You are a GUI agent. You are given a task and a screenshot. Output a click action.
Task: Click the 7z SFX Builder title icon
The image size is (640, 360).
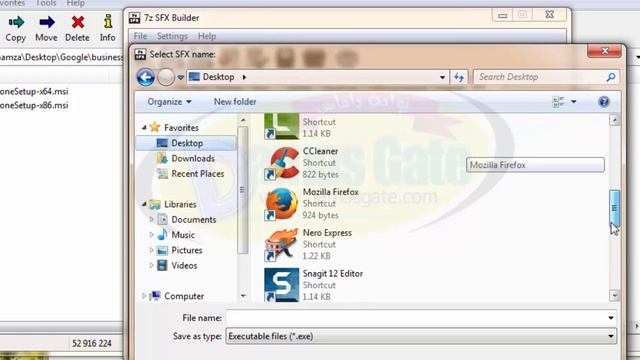point(134,18)
